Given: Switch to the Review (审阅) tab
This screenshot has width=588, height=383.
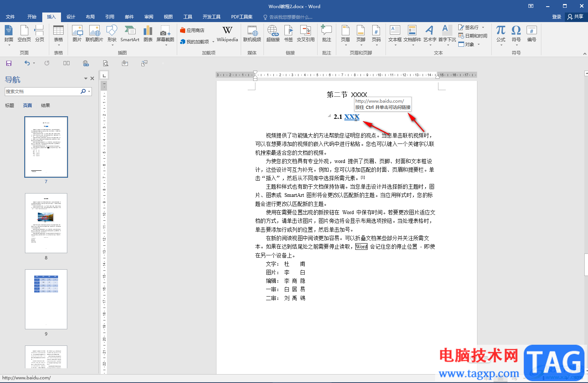Looking at the screenshot, I should tap(149, 17).
